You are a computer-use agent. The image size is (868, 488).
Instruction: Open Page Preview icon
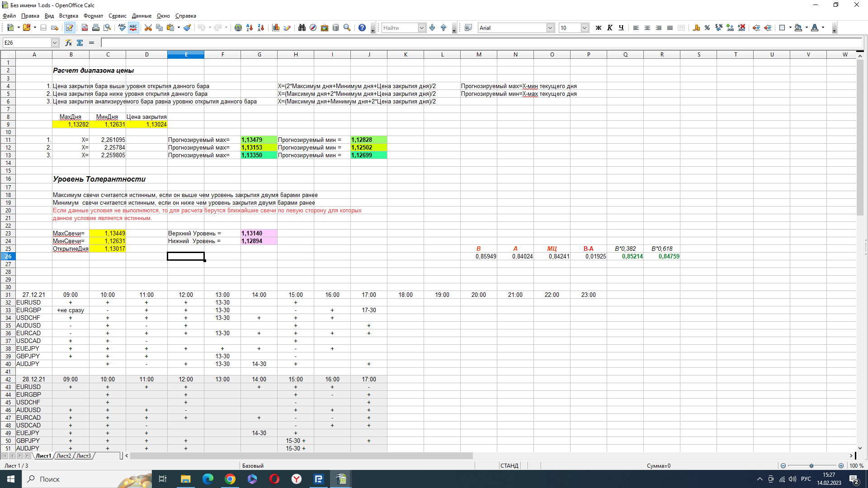(107, 28)
